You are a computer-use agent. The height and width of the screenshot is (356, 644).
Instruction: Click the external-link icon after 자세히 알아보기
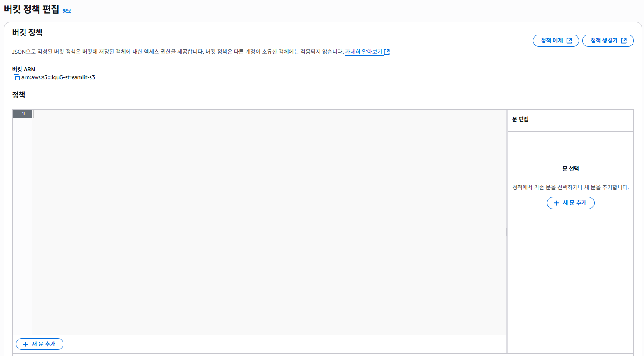pyautogui.click(x=387, y=52)
